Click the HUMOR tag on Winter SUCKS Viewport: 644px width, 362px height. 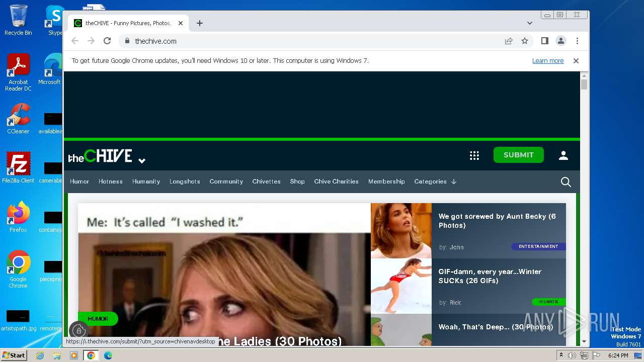coord(549,302)
